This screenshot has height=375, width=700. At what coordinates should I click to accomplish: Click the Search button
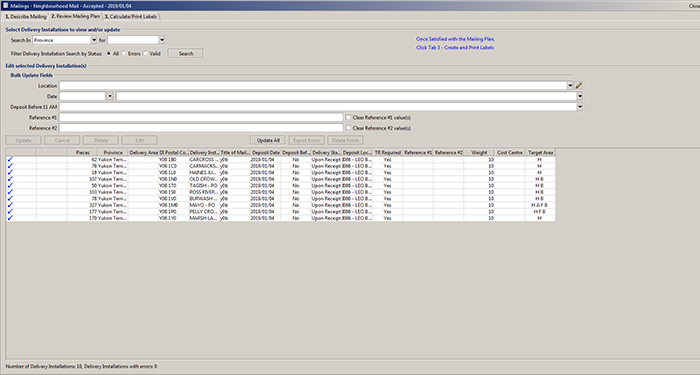click(186, 54)
